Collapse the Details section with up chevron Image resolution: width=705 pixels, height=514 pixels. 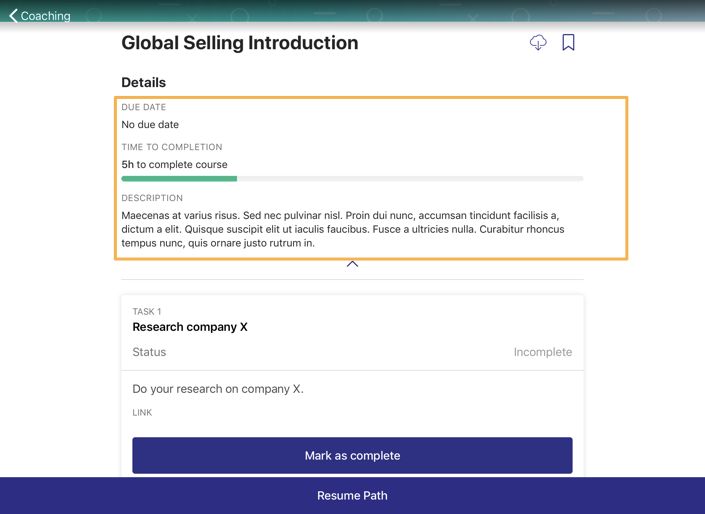click(352, 264)
